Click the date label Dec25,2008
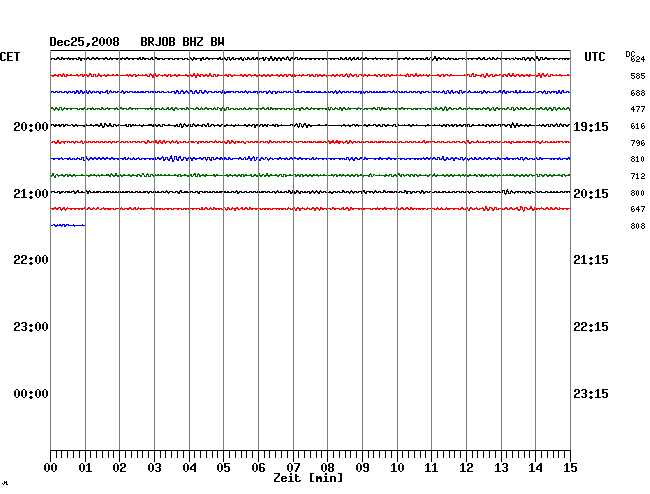650x494 pixels. pos(84,42)
